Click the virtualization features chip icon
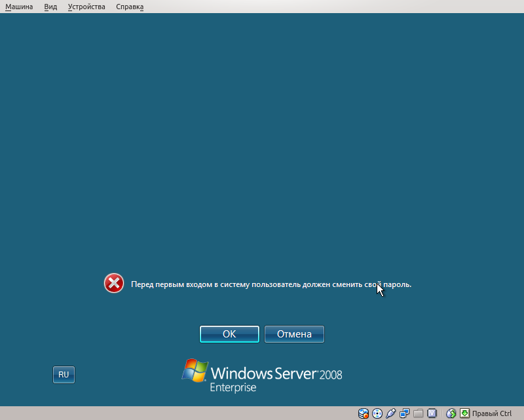 pos(432,413)
